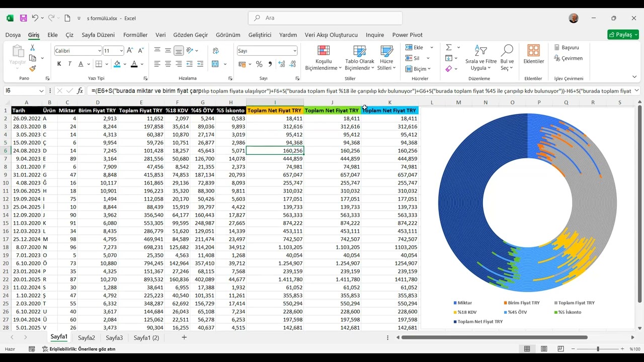644x362 pixels.
Task: Click Increase Decimal icon
Action: [281, 64]
